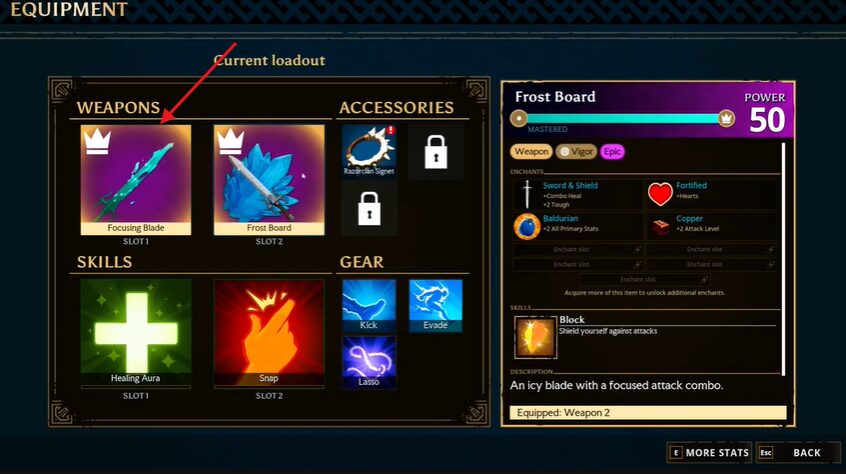
Task: Select the Focusing Blade weapon slot
Action: coord(135,180)
